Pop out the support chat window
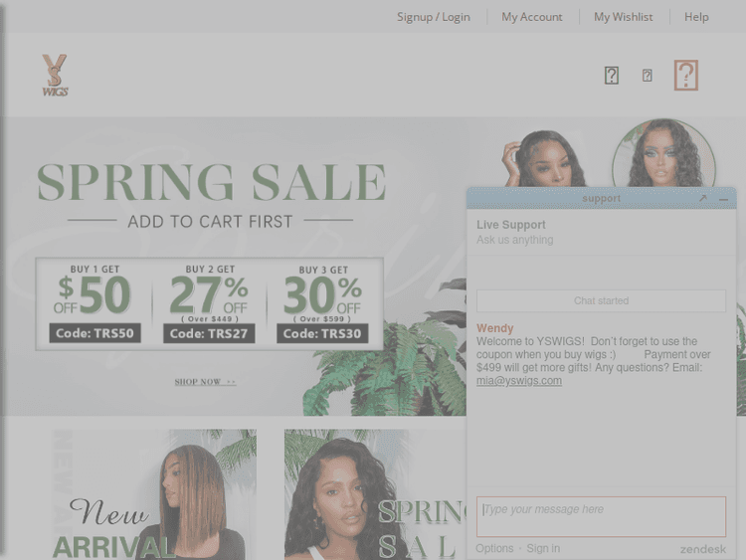The height and width of the screenshot is (560, 746). 703,198
